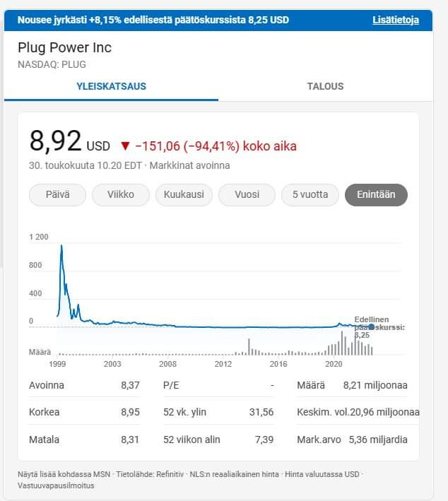Open the Lisätietoja link in banner
The height and width of the screenshot is (501, 448).
395,20
